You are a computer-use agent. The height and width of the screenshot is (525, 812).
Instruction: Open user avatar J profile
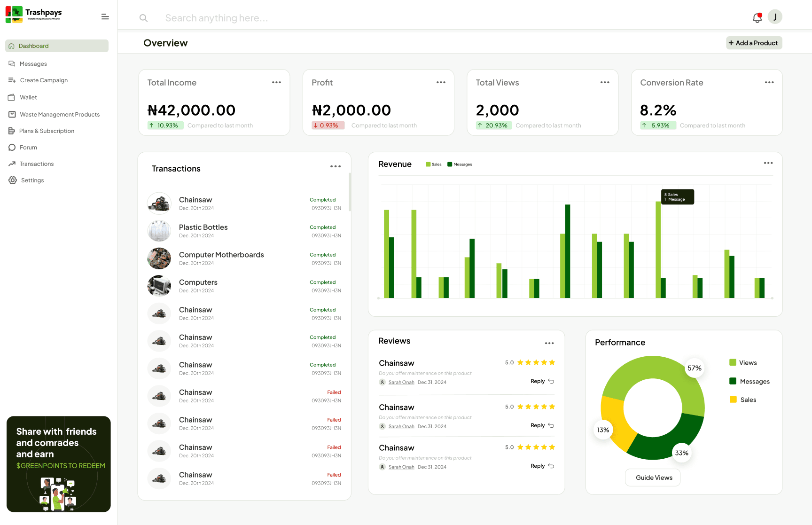(x=775, y=17)
